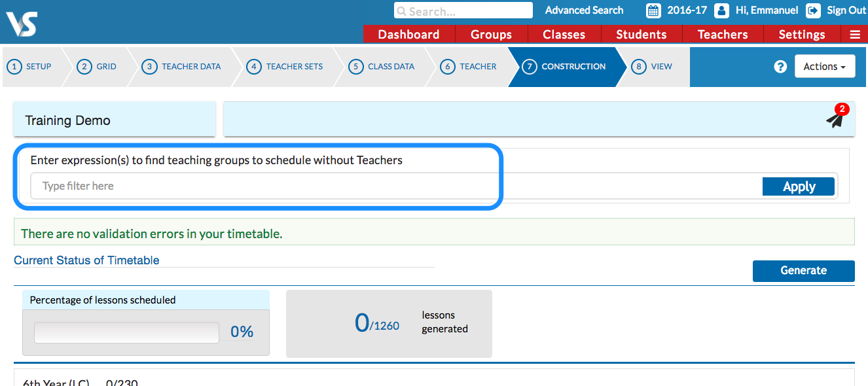
Task: Click the Hi, Emmanuel user link
Action: pos(767,10)
